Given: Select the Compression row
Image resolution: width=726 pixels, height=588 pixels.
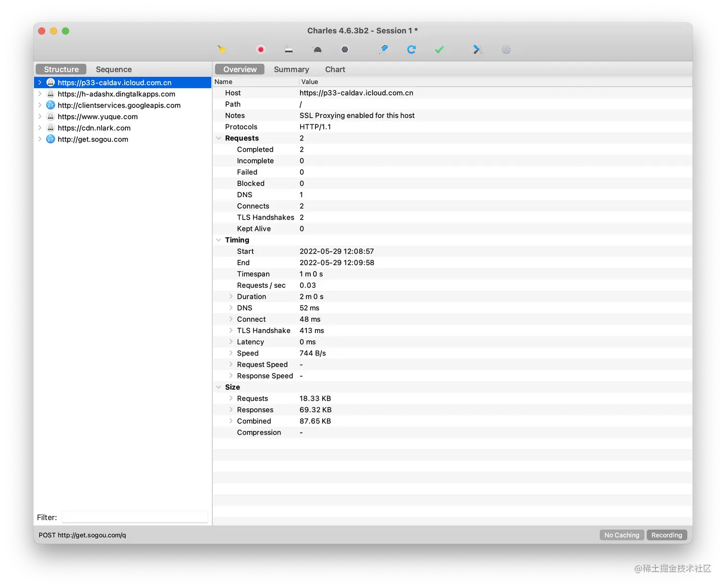Looking at the screenshot, I should (x=452, y=432).
